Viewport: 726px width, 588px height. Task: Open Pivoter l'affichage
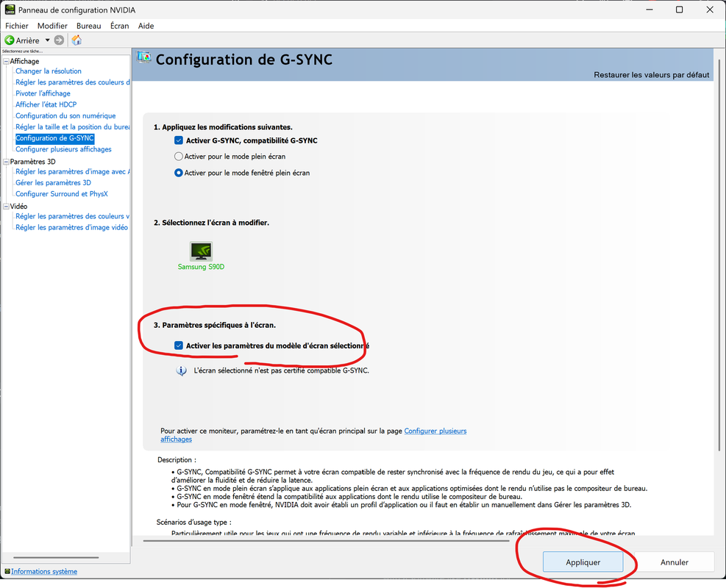coord(43,93)
